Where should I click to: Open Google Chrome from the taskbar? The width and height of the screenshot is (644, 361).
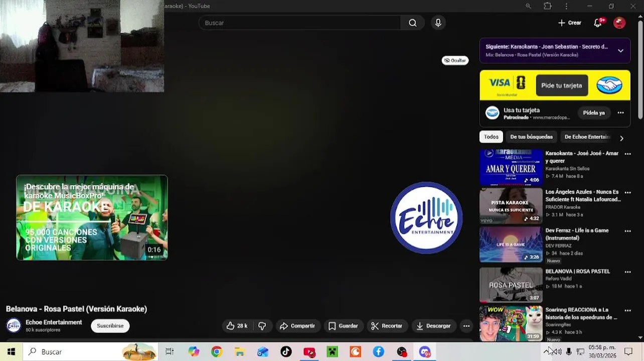[x=217, y=352]
